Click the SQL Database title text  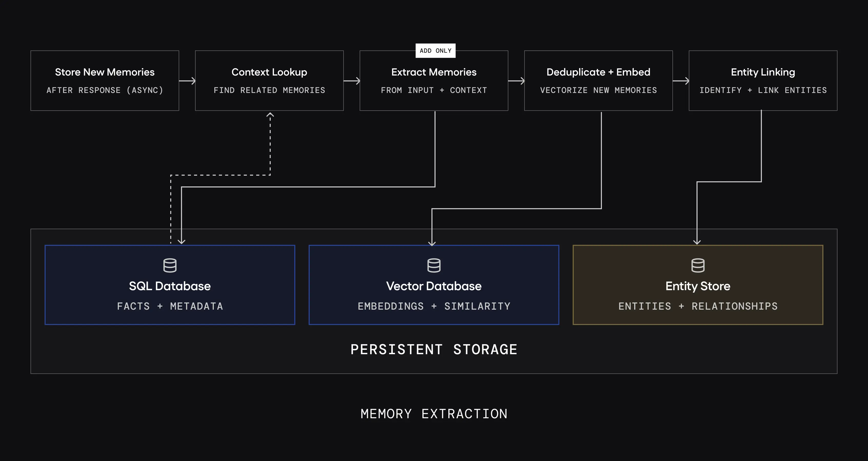click(170, 286)
